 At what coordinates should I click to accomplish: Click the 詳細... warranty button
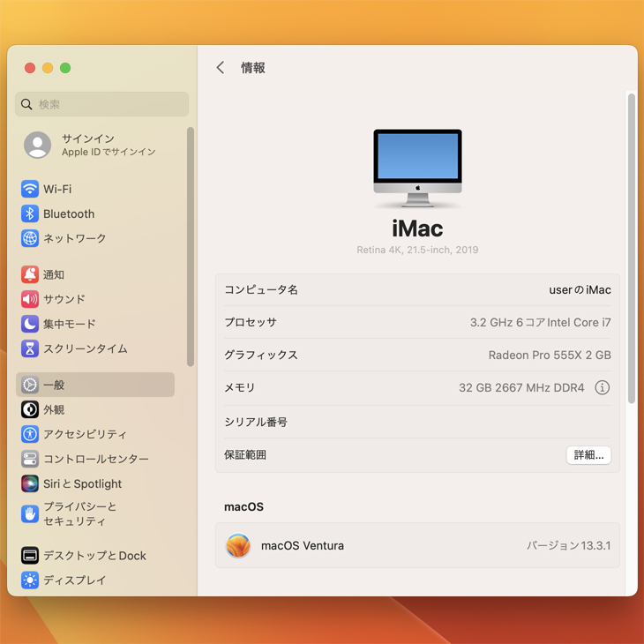(x=588, y=455)
